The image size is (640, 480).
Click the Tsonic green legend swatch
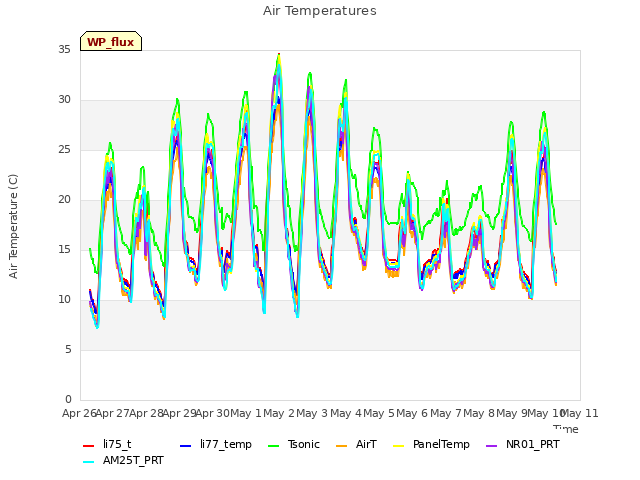click(x=273, y=446)
